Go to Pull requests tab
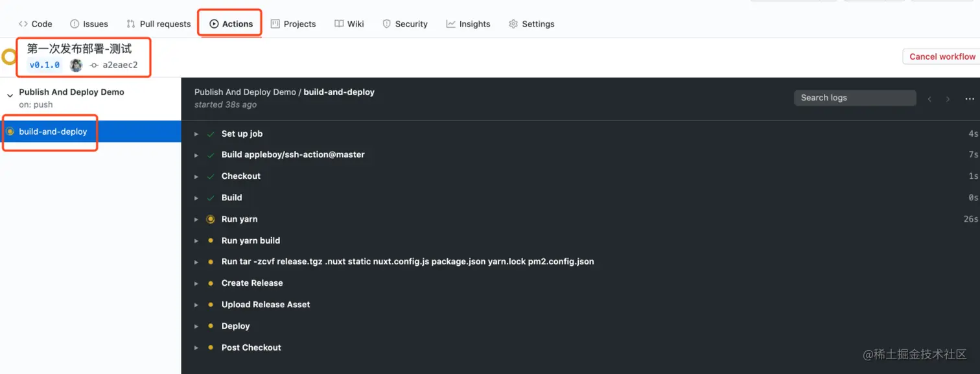 159,24
